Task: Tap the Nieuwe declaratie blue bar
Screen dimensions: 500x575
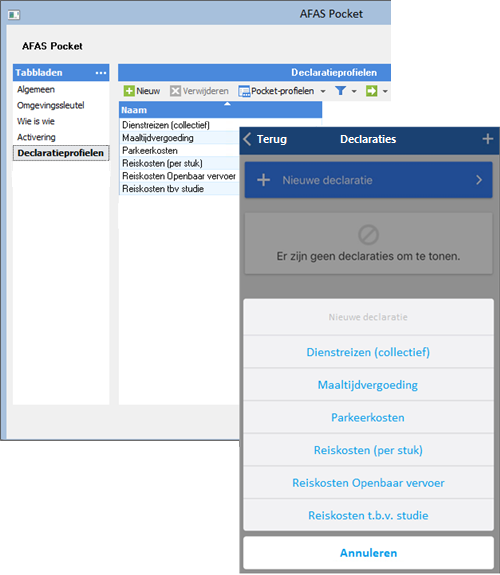Action: 368,180
